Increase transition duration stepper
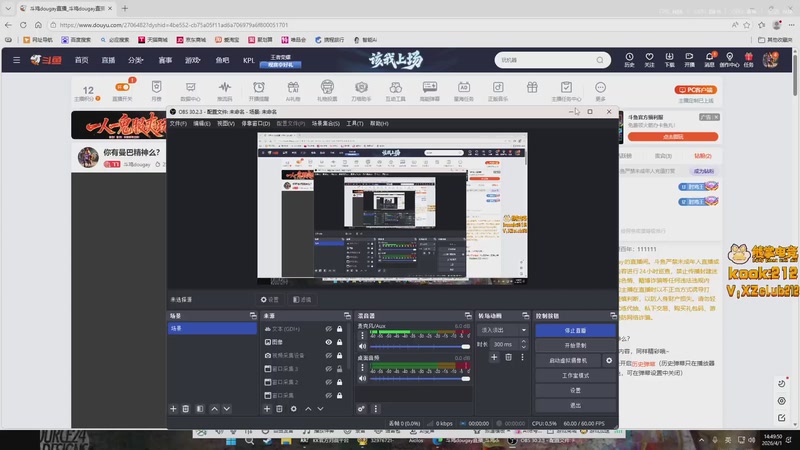 point(523,342)
